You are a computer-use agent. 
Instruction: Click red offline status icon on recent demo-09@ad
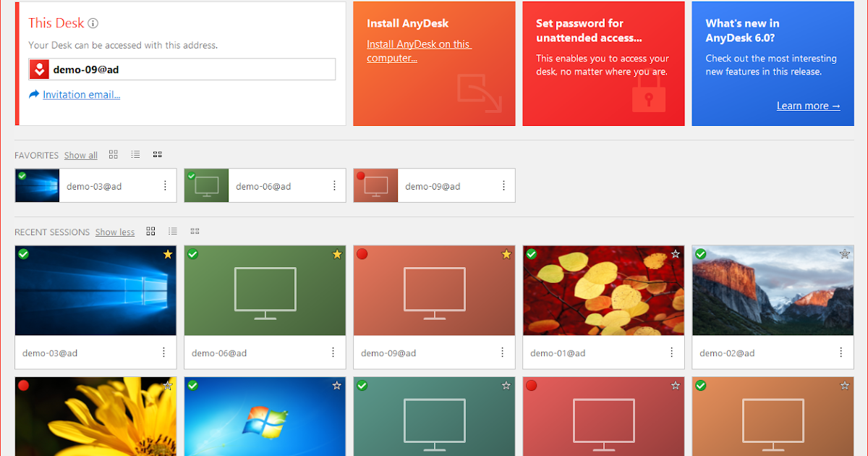[362, 254]
